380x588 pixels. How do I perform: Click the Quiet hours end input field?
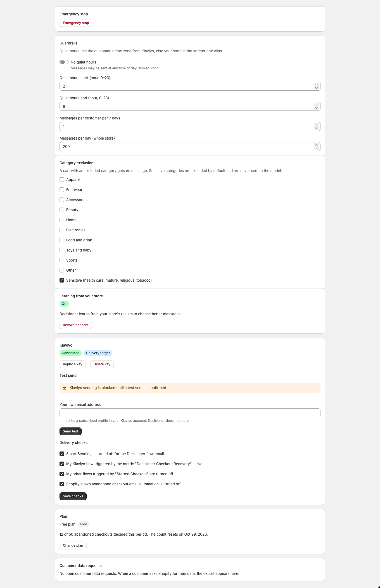point(190,106)
